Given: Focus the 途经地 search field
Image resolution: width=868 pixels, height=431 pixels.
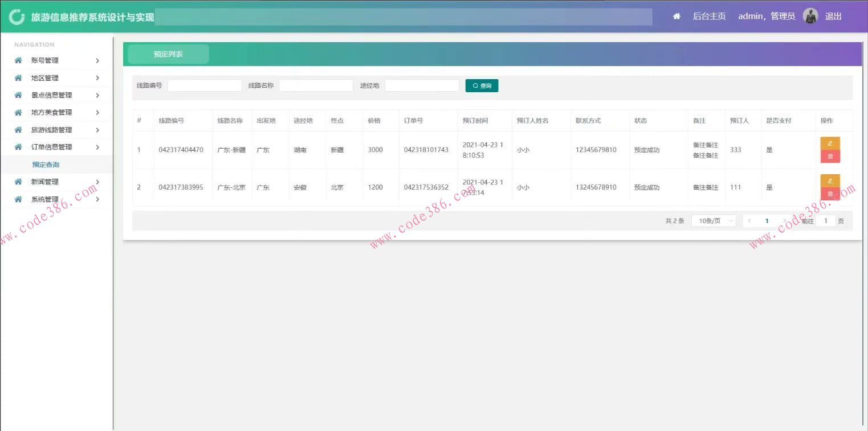Looking at the screenshot, I should [x=422, y=85].
